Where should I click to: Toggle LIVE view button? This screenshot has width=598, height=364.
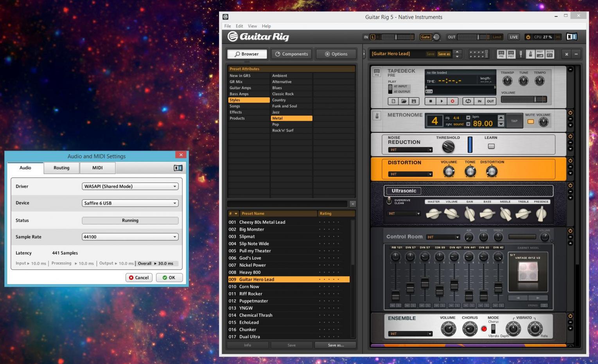[x=514, y=37]
